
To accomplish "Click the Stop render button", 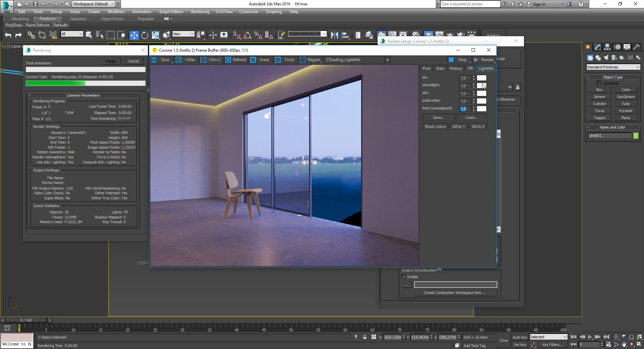I will point(459,60).
